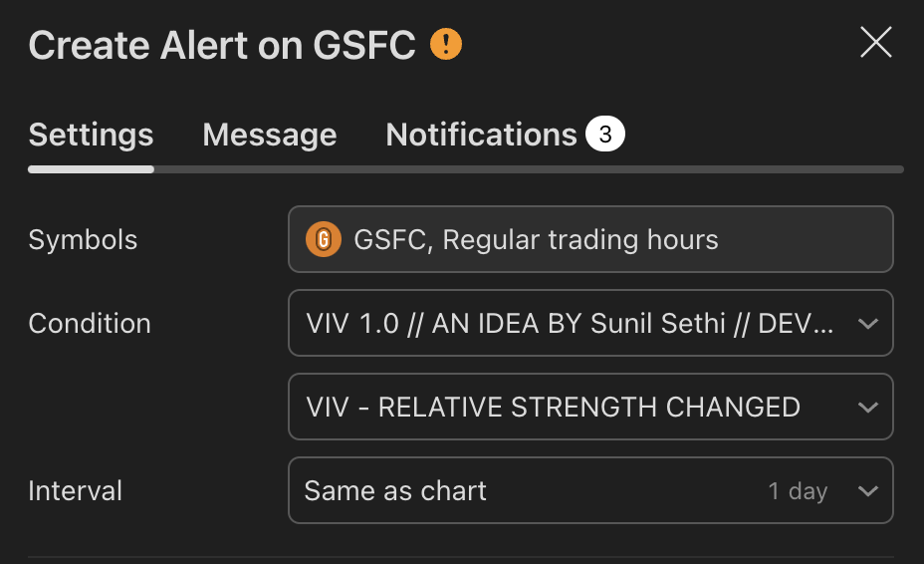Open the Interval 'Same as chart' dropdown
924x564 pixels.
[x=528, y=490]
